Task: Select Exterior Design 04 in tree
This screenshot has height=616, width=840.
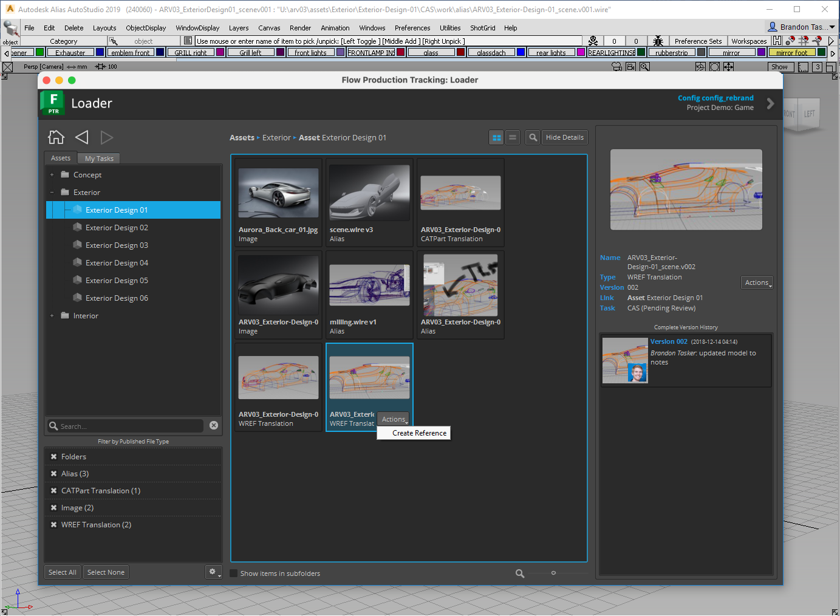Action: click(x=117, y=263)
